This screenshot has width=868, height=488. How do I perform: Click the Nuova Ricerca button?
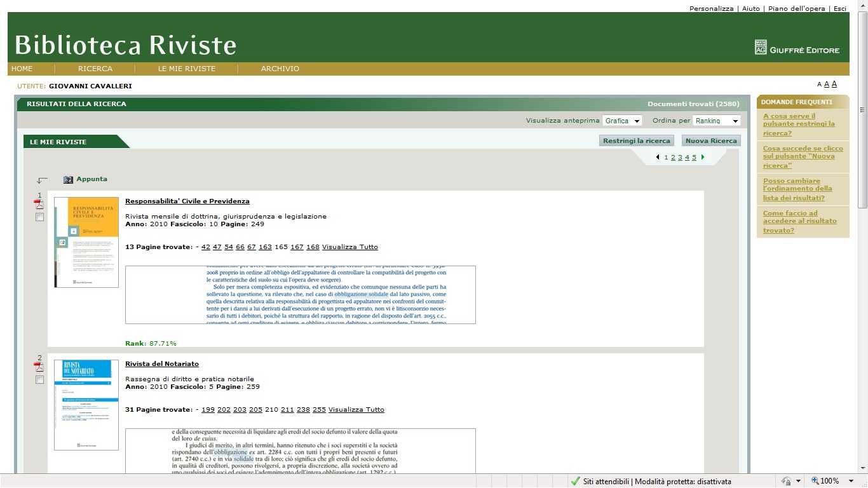coord(711,141)
